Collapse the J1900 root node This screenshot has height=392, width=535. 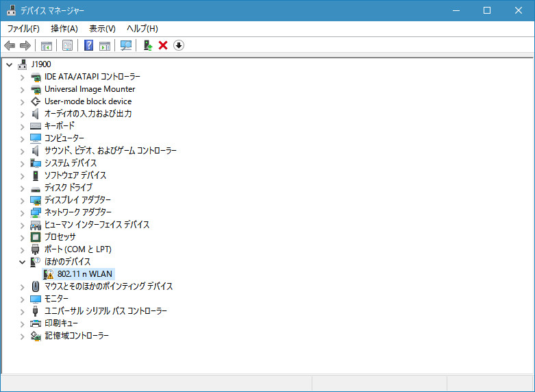point(9,64)
